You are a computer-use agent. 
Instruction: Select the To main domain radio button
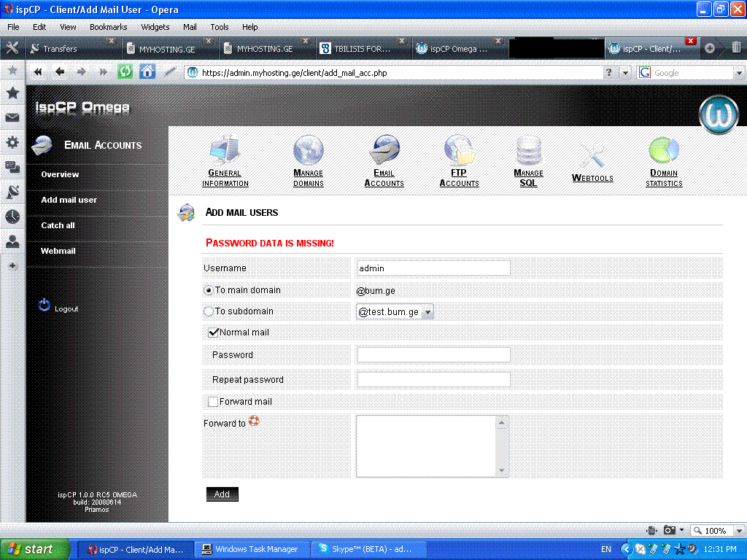(208, 290)
